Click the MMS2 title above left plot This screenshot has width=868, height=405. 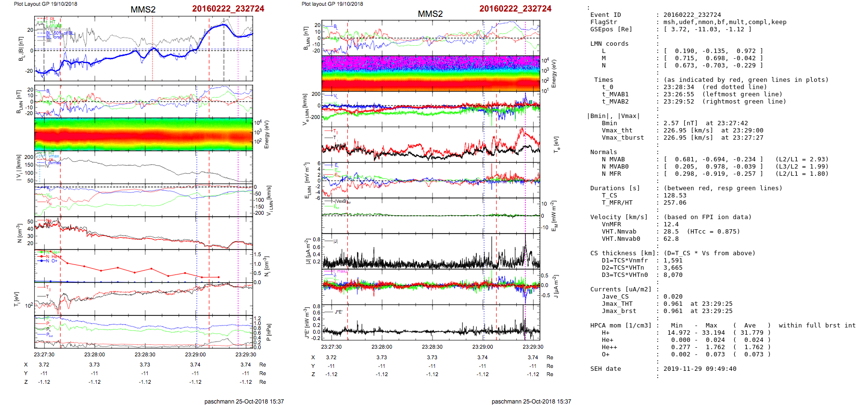click(x=143, y=10)
